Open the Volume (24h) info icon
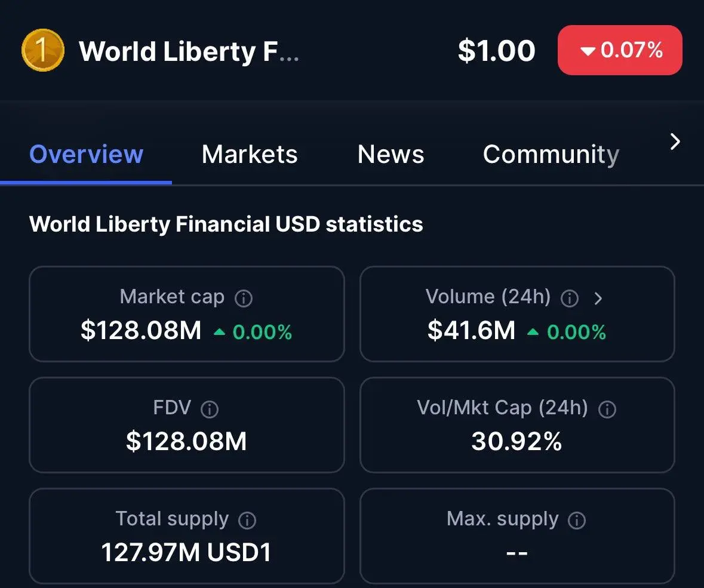Screen dimensions: 704x588 tap(570, 298)
